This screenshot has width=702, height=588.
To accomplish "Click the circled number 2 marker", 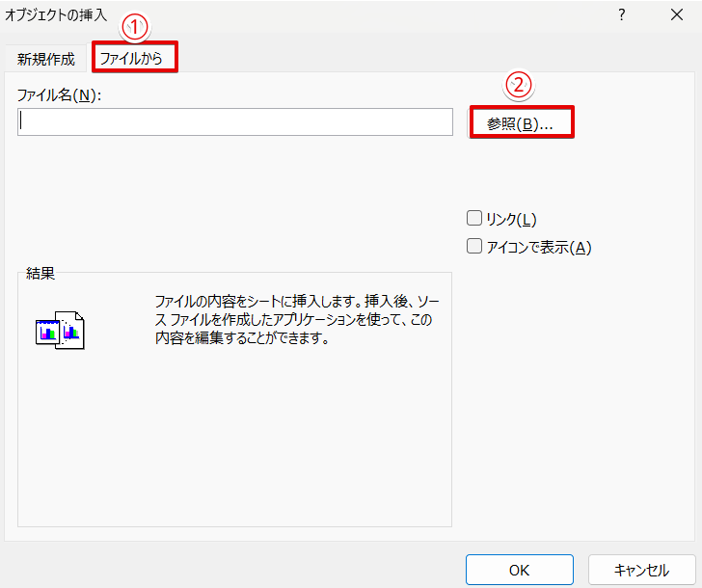I will (520, 87).
